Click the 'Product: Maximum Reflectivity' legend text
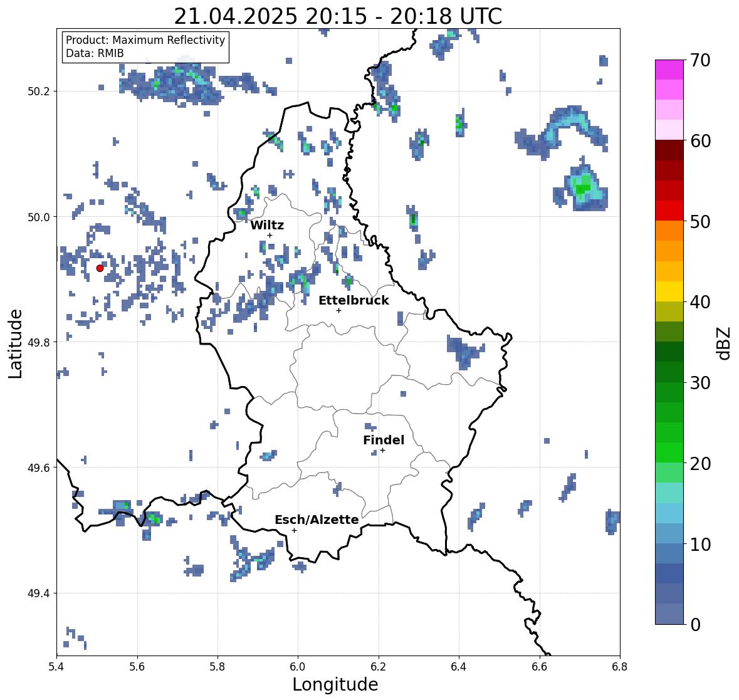 (x=145, y=40)
